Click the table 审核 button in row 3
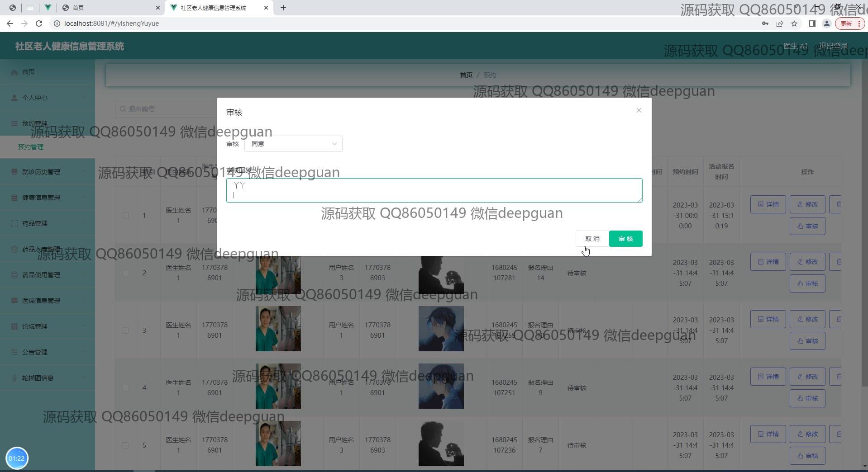Viewport: 868px width, 472px height. pos(807,341)
